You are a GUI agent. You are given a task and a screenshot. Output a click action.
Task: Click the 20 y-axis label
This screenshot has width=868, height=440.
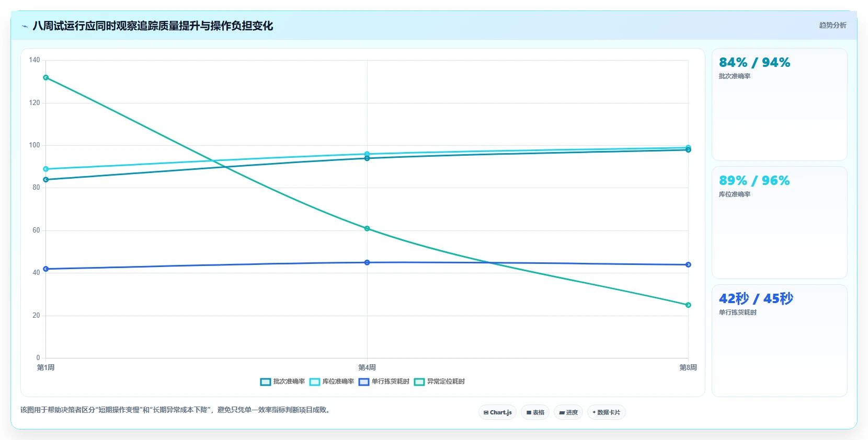36,316
